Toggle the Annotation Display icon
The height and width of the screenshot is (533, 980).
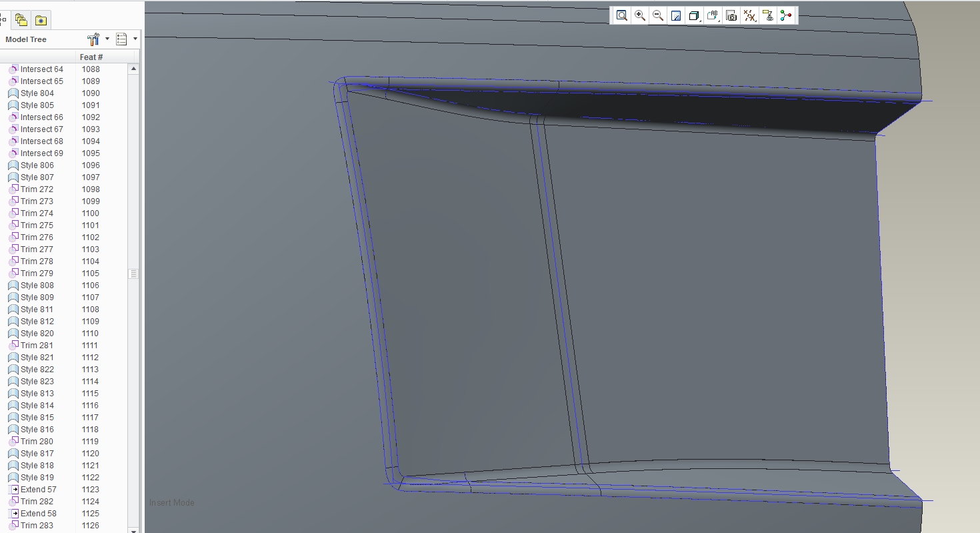tap(768, 15)
